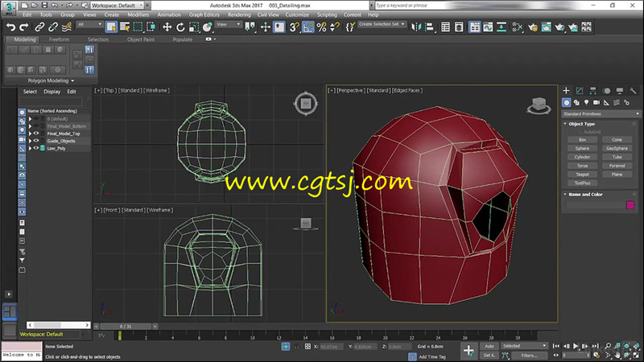
Task: Hide the Low_Poly layer
Action: 36,148
